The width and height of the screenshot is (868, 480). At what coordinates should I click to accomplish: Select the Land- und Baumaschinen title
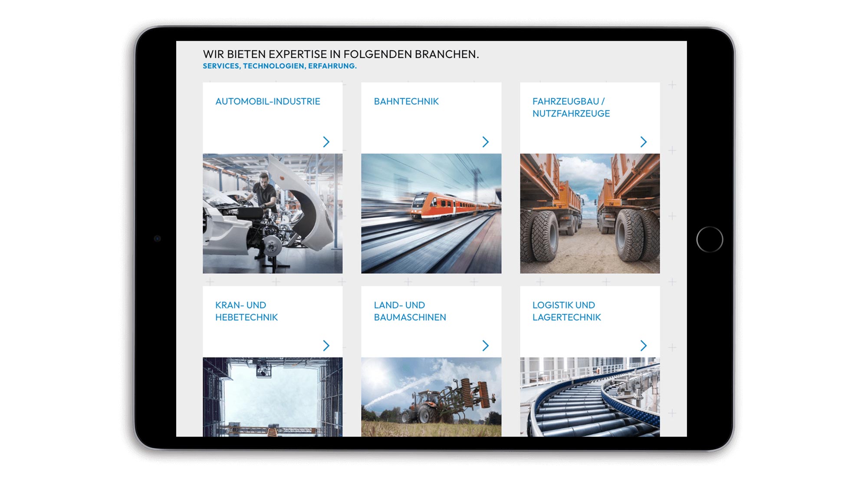410,311
